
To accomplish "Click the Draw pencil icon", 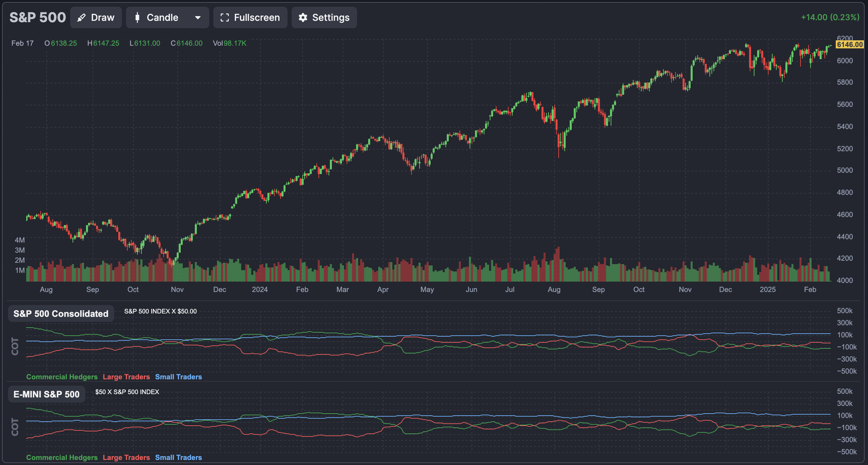I will pos(81,17).
